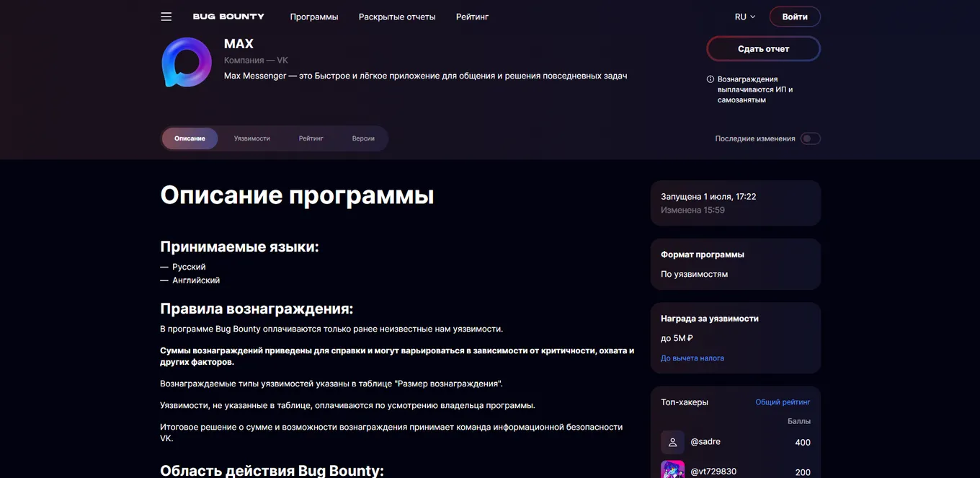
Task: Click the Сдать отчет button
Action: tap(764, 49)
